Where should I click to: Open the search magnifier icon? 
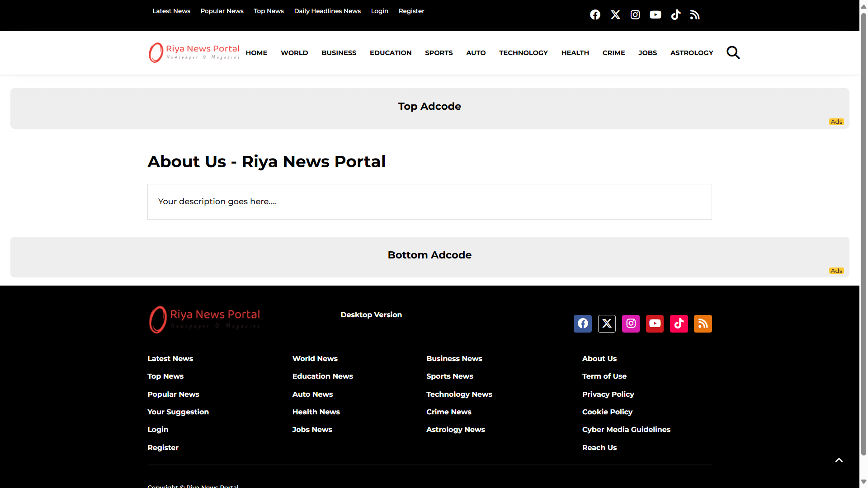pyautogui.click(x=733, y=53)
